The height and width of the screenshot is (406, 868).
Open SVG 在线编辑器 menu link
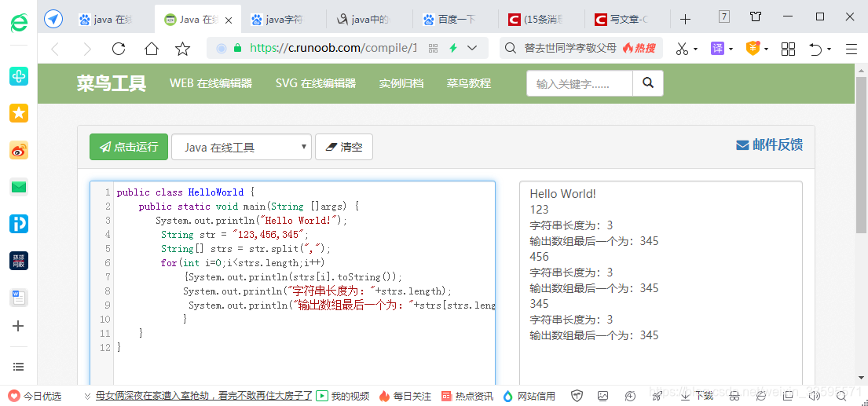coord(316,83)
